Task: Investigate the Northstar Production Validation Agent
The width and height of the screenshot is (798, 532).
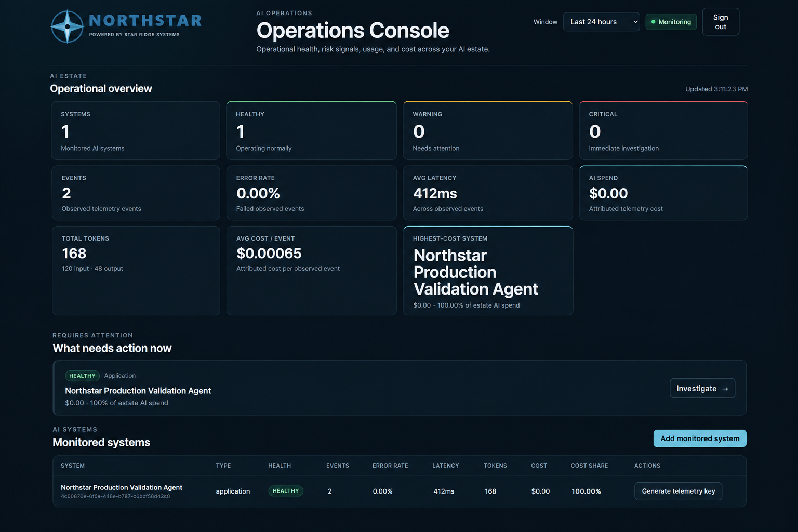Action: [702, 389]
